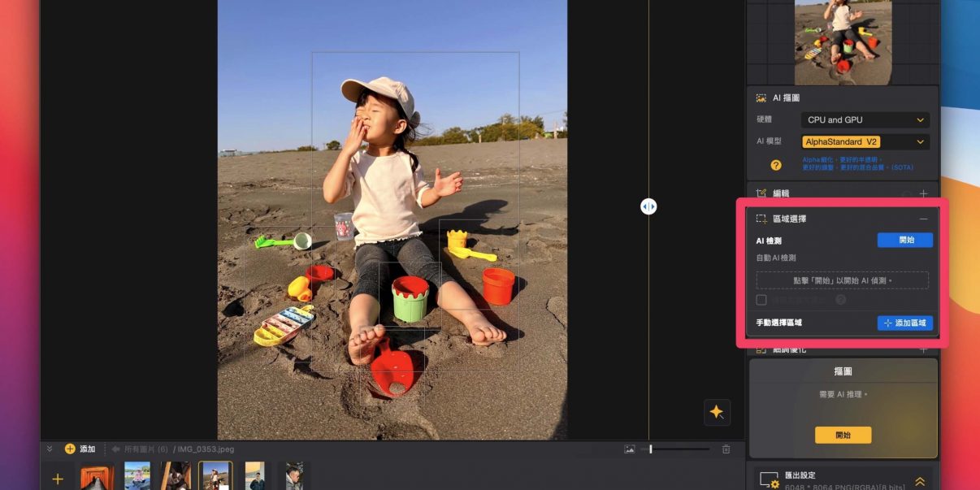Click the large plus tile in filmstrip
Image resolution: width=980 pixels, height=490 pixels.
click(58, 479)
